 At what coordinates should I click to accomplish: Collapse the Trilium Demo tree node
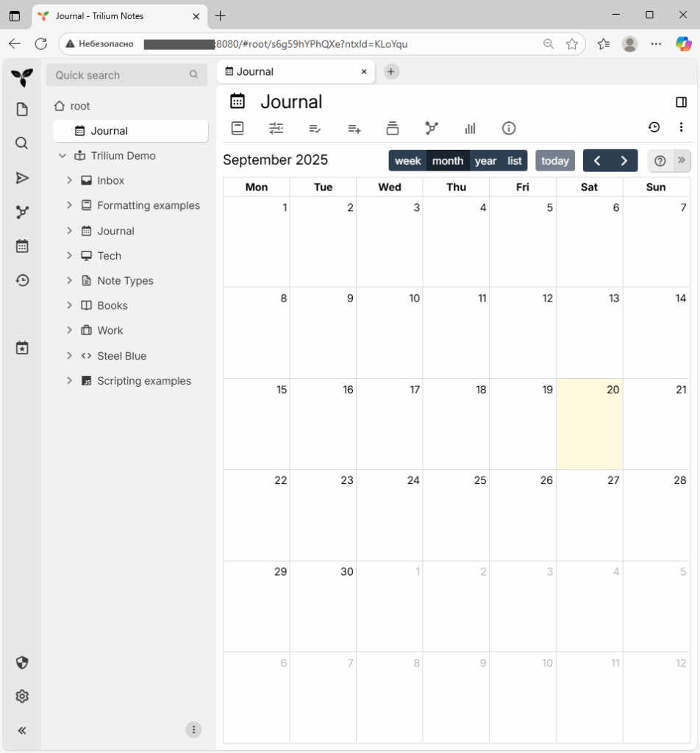(63, 156)
